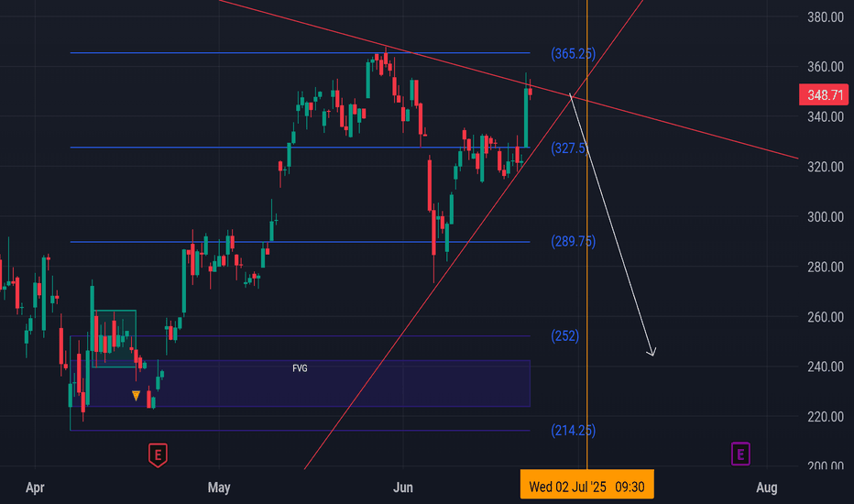
Task: Select the (252) level label
Action: [x=564, y=335]
